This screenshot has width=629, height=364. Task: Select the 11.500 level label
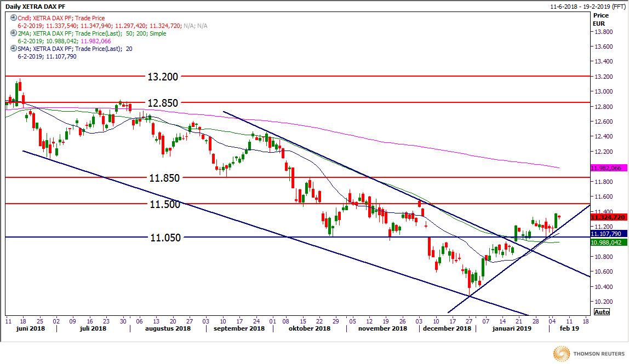(x=165, y=205)
